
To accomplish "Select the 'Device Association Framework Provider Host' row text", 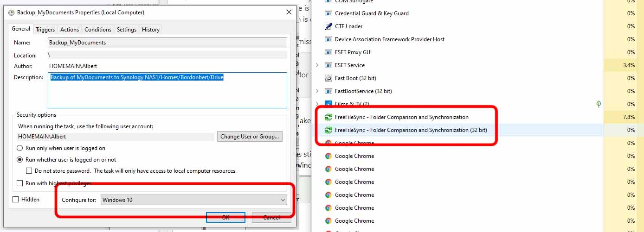I will pos(390,39).
